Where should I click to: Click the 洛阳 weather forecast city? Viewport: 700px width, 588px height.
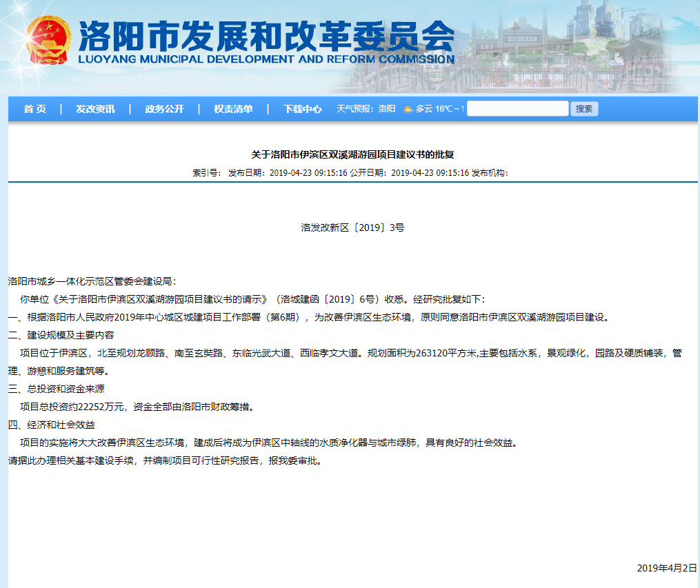(x=387, y=109)
